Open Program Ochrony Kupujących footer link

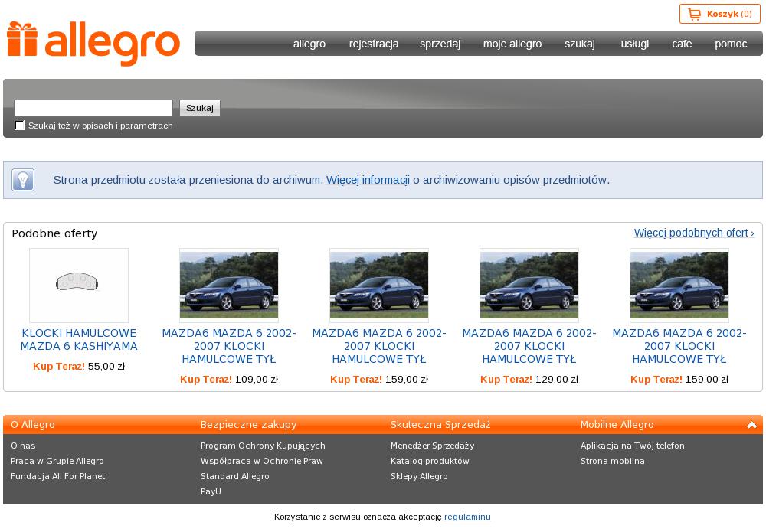(263, 446)
